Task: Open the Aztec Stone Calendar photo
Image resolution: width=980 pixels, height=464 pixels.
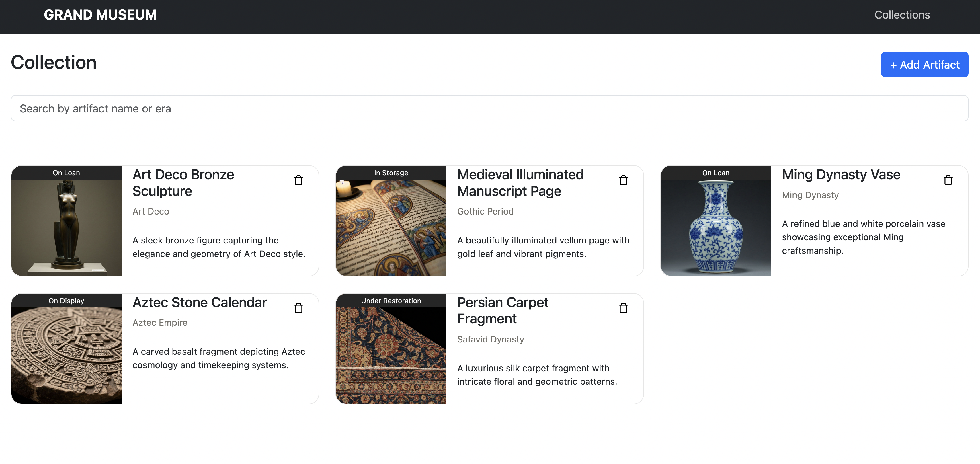Action: pos(67,355)
